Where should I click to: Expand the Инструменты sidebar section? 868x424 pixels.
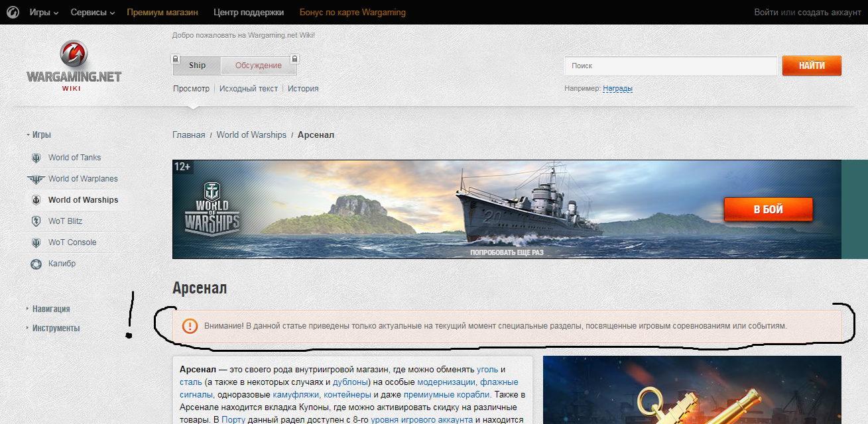[x=56, y=328]
